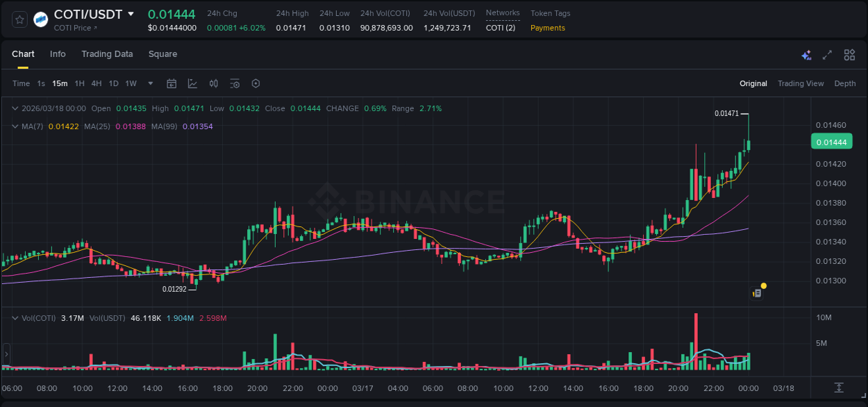Toggle the favorite star for COTI/USDT
Viewport: 868px width, 407px height.
point(19,19)
